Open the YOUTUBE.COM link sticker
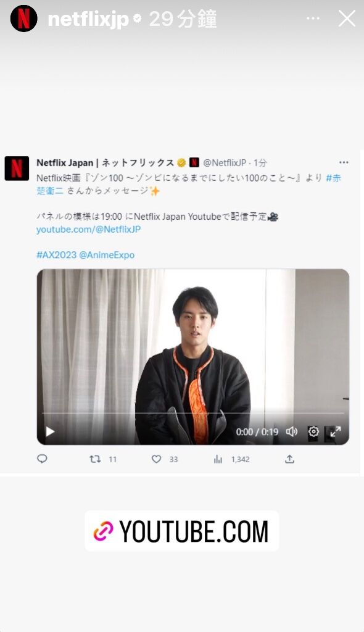Viewport: 364px width, 632px height. [x=181, y=531]
